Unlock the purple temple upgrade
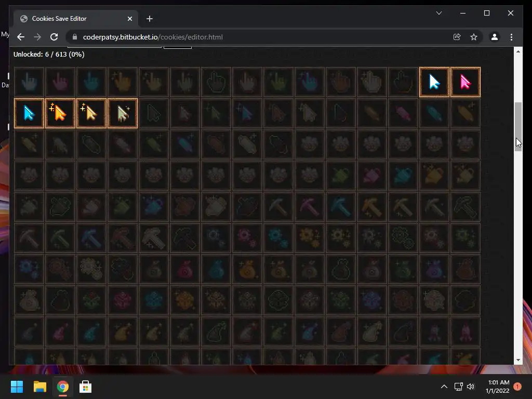Image resolution: width=532 pixels, height=399 pixels. [x=372, y=301]
